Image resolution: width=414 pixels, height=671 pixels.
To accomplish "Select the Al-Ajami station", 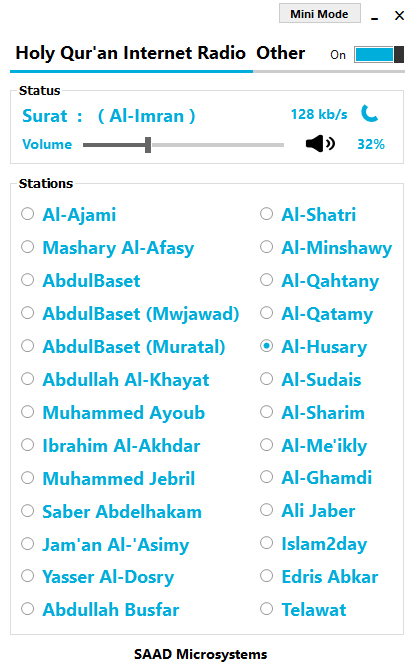I will point(69,214).
